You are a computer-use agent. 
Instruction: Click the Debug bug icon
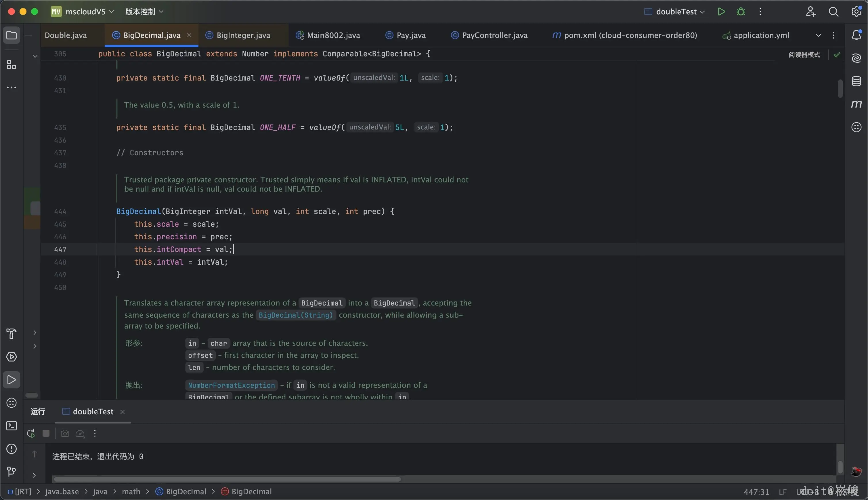coord(741,12)
